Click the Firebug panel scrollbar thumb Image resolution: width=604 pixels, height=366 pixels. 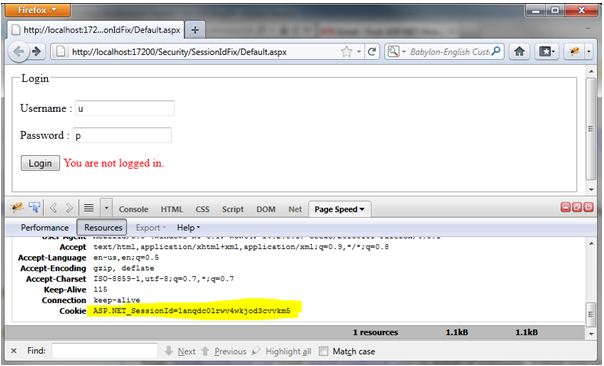pos(591,314)
